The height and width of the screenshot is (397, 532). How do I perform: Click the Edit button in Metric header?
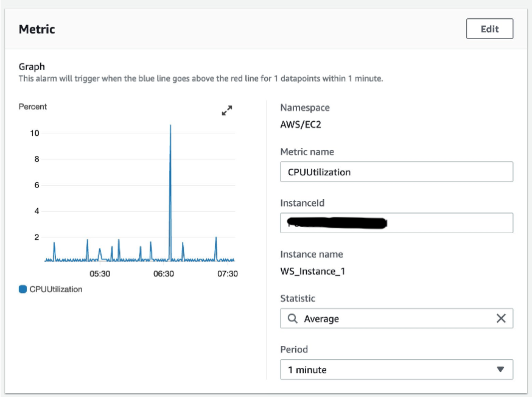point(489,29)
